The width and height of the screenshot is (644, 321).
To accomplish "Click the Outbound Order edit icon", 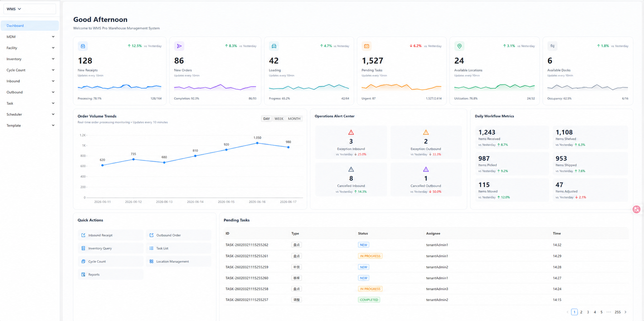I will 151,235.
